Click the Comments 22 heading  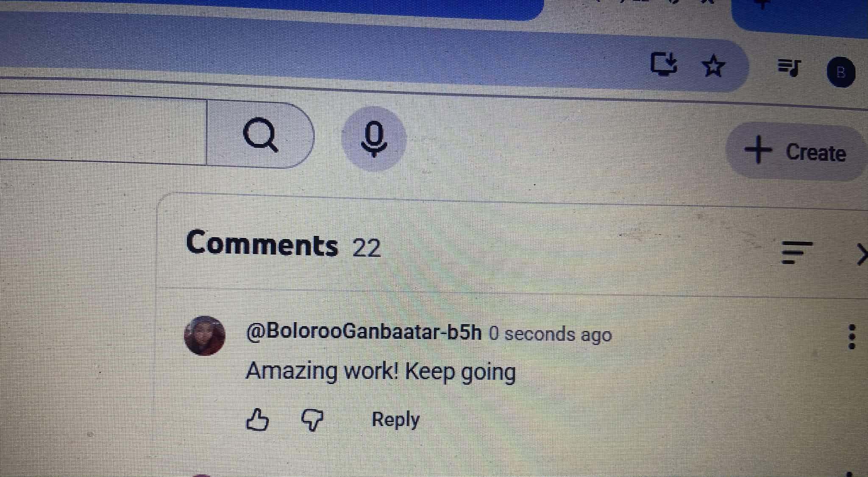(x=283, y=243)
